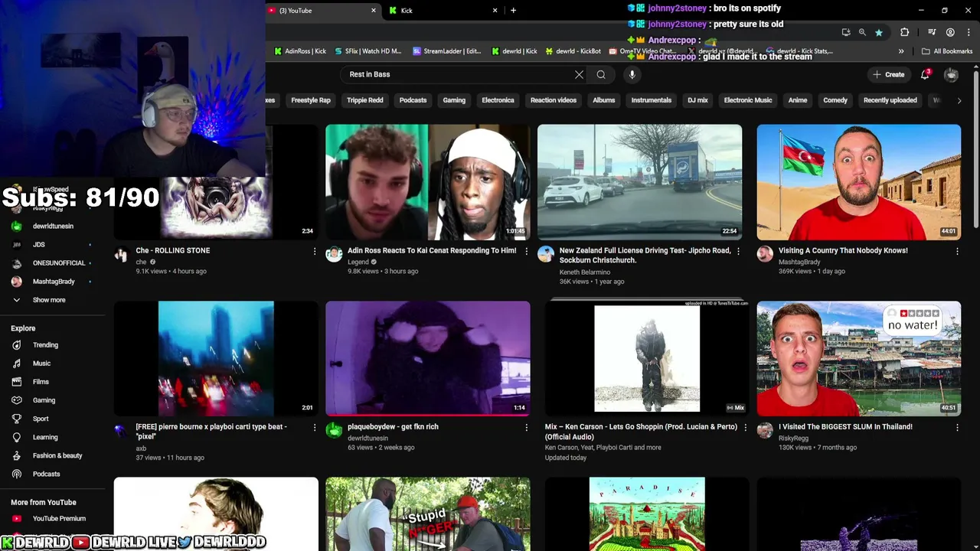Screen dimensions: 980x551
Task: Click the Create button
Action: [889, 74]
